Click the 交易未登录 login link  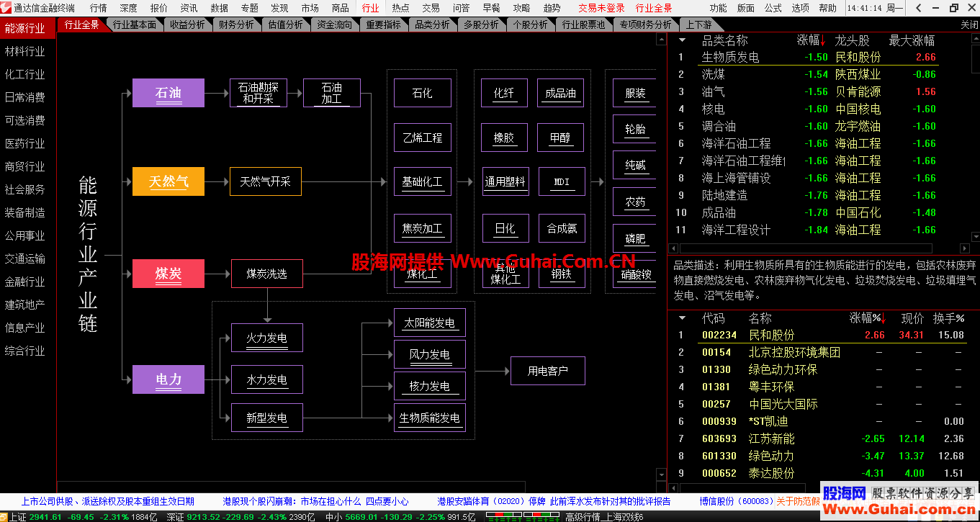click(x=601, y=8)
